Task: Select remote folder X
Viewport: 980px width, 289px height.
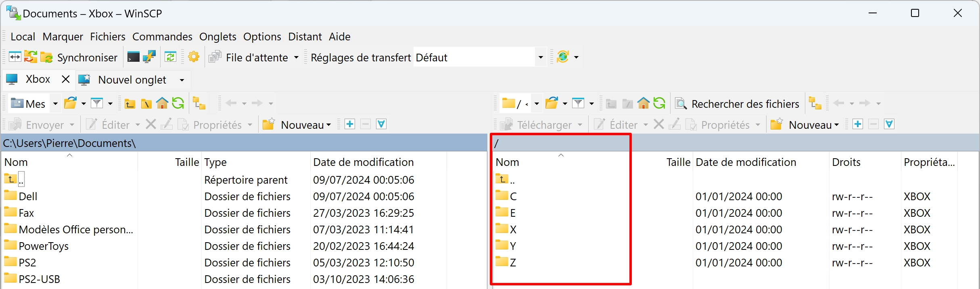Action: coord(506,229)
